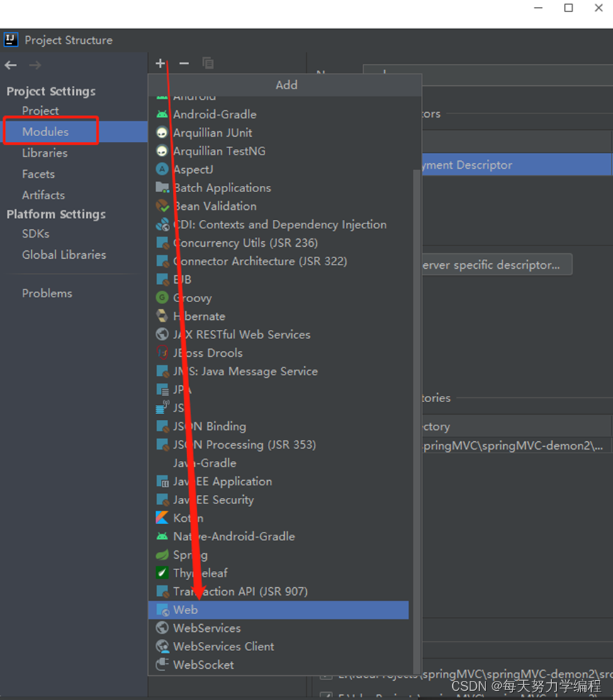
Task: Click the AspectJ icon
Action: [162, 170]
